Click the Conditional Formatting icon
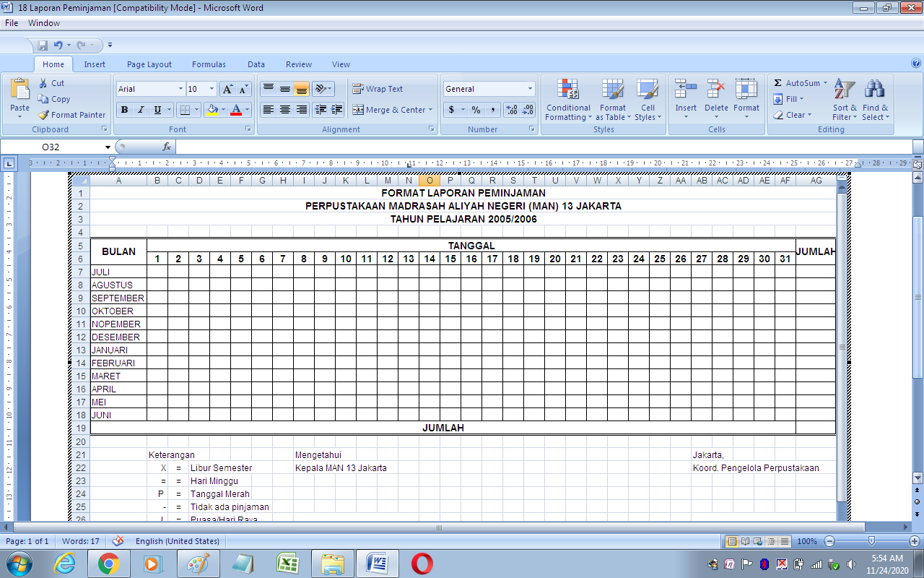Image resolution: width=924 pixels, height=578 pixels. pyautogui.click(x=568, y=90)
